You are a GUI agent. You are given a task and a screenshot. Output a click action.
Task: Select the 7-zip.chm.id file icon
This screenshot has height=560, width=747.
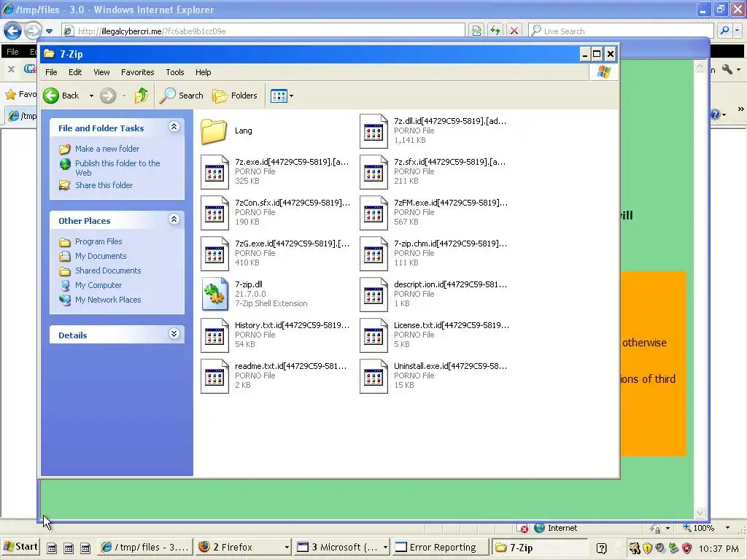[373, 254]
